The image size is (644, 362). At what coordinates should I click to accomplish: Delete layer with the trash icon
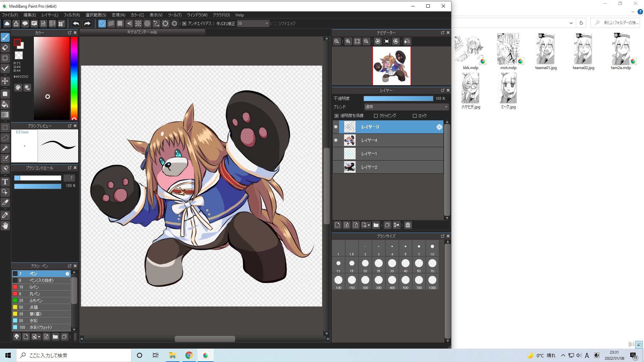point(408,225)
